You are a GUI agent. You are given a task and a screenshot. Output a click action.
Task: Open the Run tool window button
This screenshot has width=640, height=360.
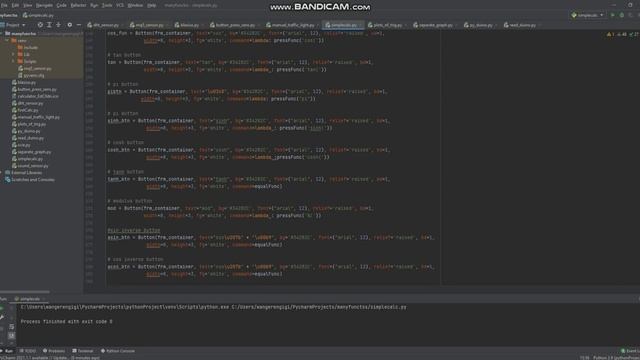coord(7,351)
